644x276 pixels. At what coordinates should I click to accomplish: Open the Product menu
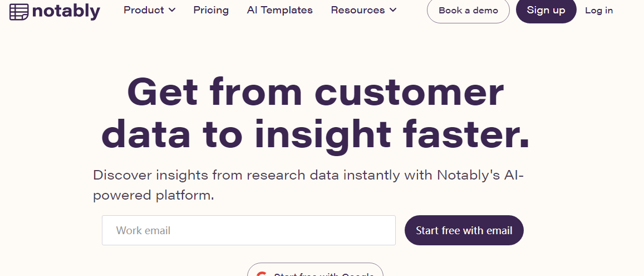[144, 10]
